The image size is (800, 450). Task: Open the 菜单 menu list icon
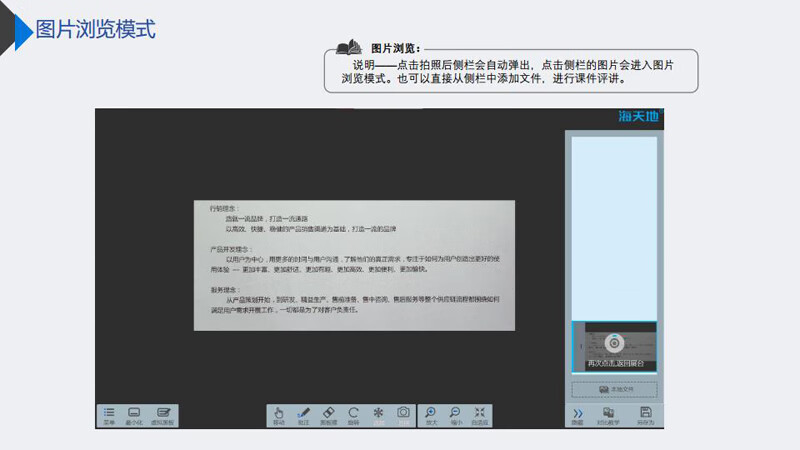(x=109, y=416)
